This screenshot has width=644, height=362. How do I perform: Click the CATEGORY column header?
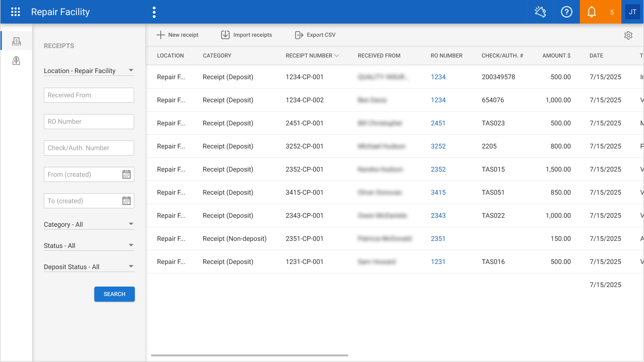[217, 56]
